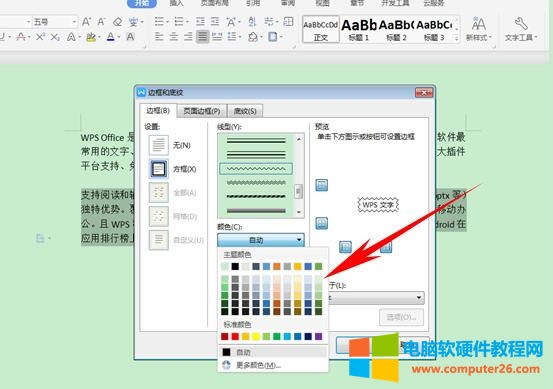
Task: Pick the red standard color swatch
Action: (235, 336)
